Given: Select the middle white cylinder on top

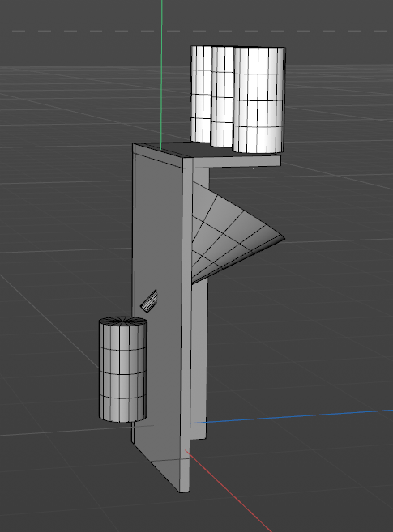Looking at the screenshot, I should coord(222,96).
